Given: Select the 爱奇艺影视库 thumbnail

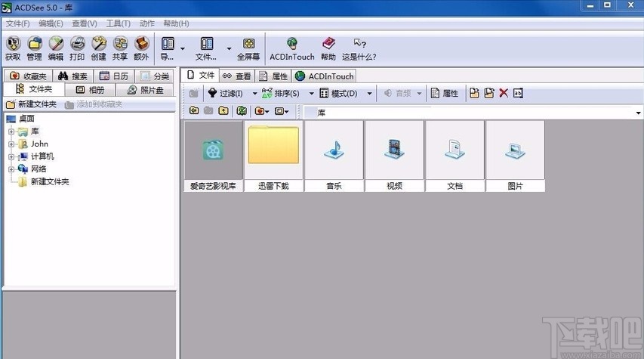Looking at the screenshot, I should [213, 156].
